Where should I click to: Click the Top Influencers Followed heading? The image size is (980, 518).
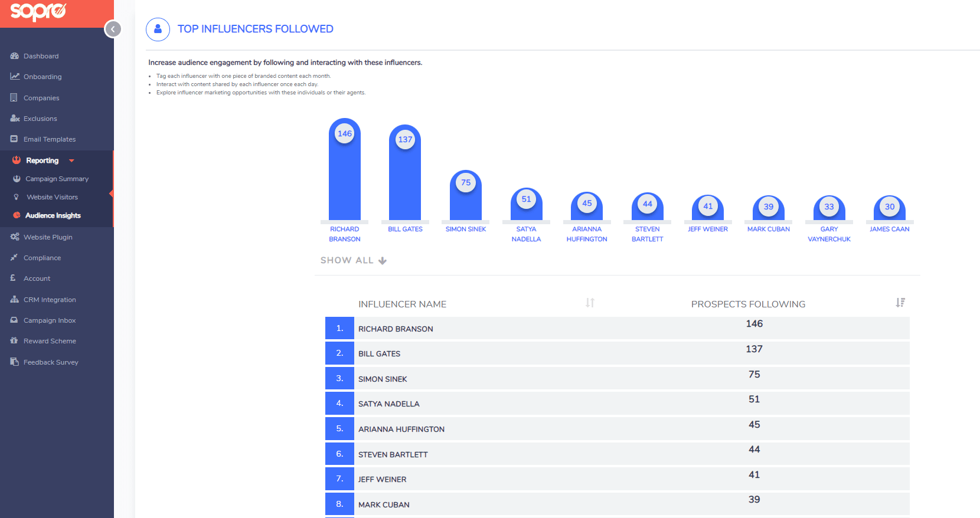point(256,29)
